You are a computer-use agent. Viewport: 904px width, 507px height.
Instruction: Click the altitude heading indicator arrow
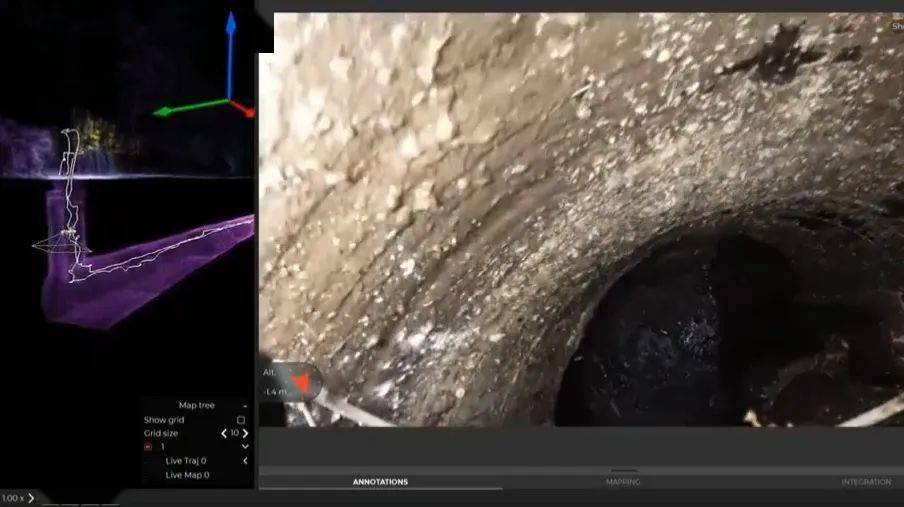301,382
